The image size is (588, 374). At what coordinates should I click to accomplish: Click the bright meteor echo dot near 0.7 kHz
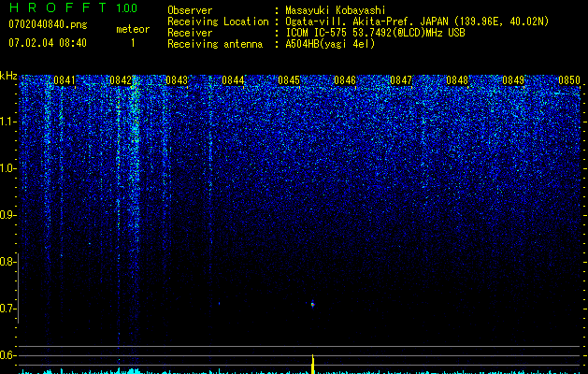pos(312,304)
